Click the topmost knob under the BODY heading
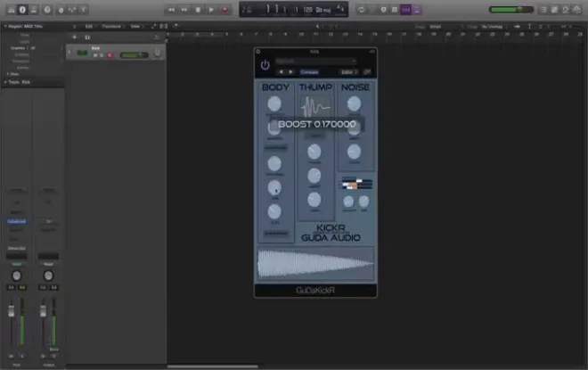Image resolution: width=588 pixels, height=370 pixels. (274, 104)
